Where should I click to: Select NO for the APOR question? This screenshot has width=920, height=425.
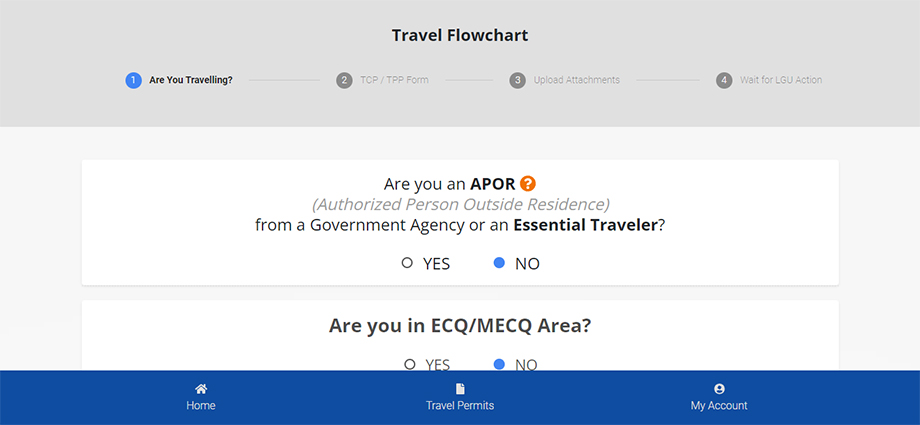pyautogui.click(x=499, y=263)
